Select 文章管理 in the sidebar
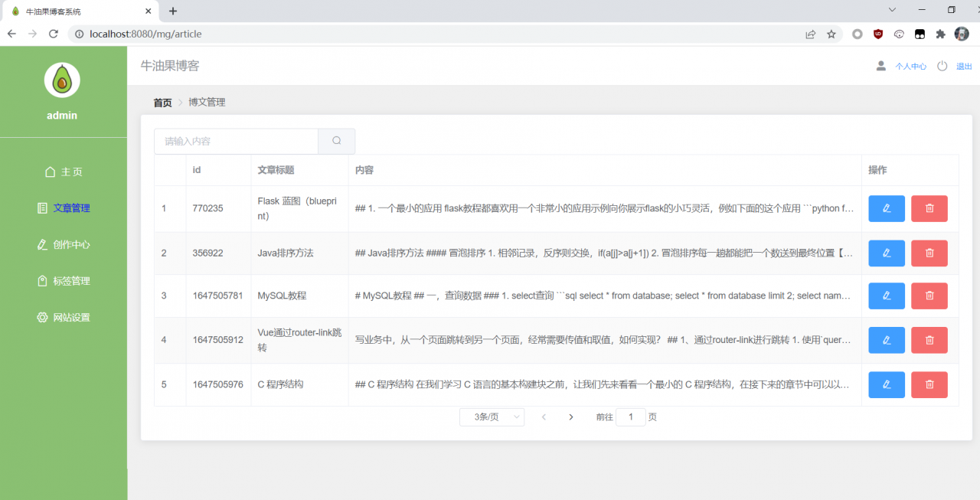980x500 pixels. tap(64, 208)
